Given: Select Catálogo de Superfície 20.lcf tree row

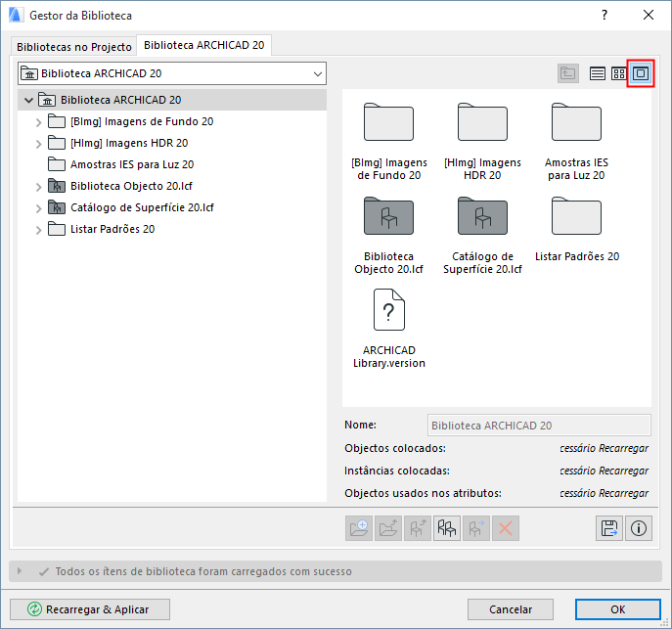Looking at the screenshot, I should pyautogui.click(x=172, y=207).
